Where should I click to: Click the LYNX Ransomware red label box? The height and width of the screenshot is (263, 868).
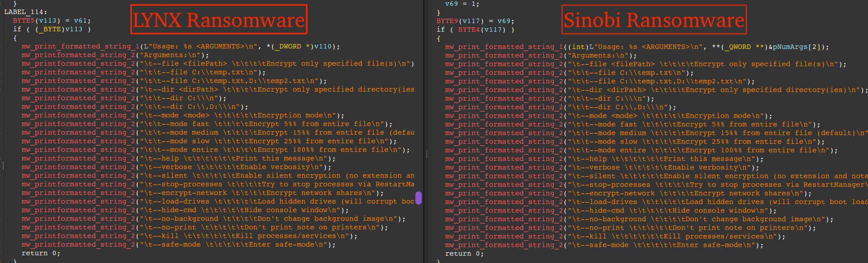(219, 19)
